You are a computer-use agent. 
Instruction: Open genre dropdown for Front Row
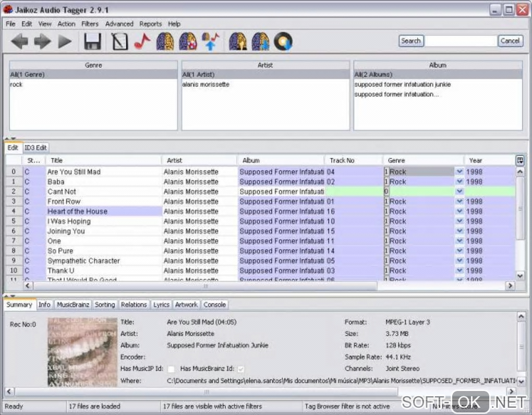click(460, 201)
